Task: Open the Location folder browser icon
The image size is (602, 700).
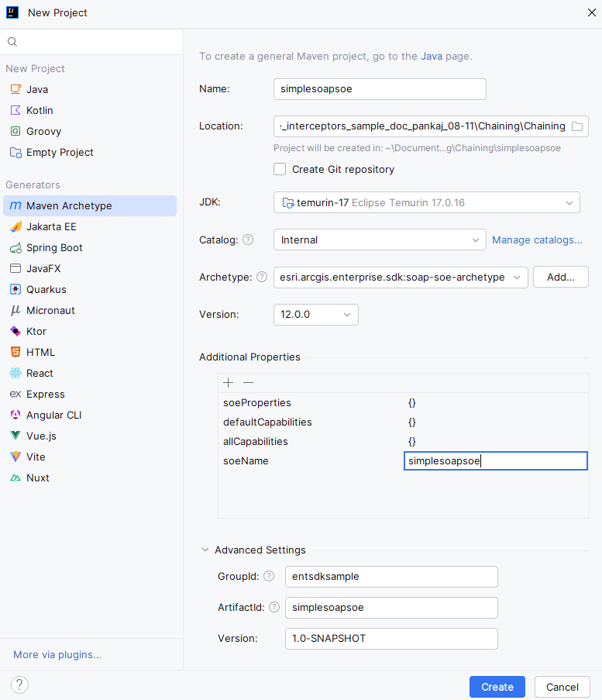Action: 576,126
